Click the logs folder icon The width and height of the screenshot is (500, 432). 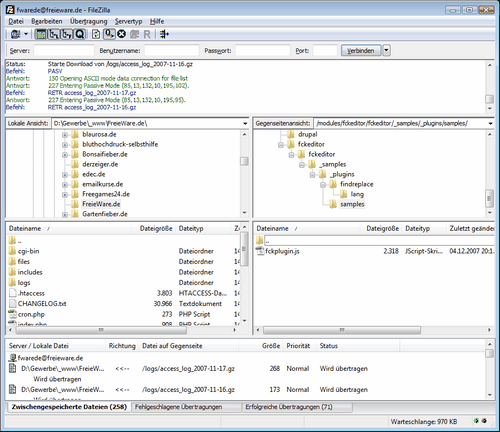click(12, 283)
